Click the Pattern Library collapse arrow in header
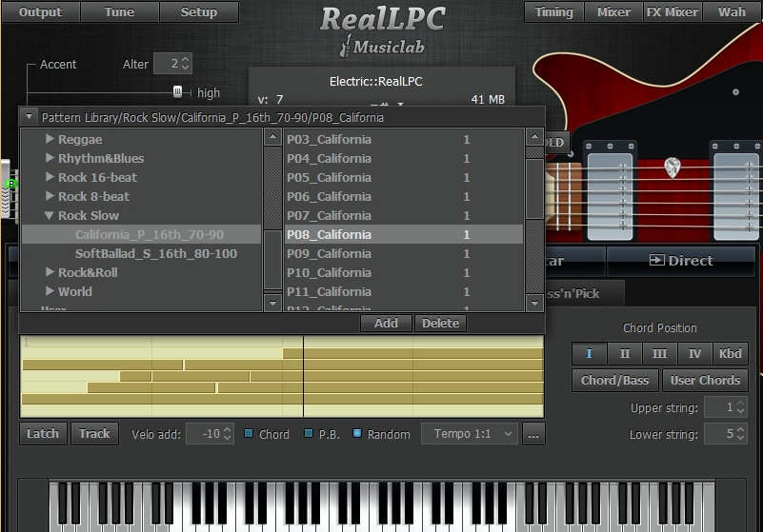The image size is (763, 532). point(30,117)
